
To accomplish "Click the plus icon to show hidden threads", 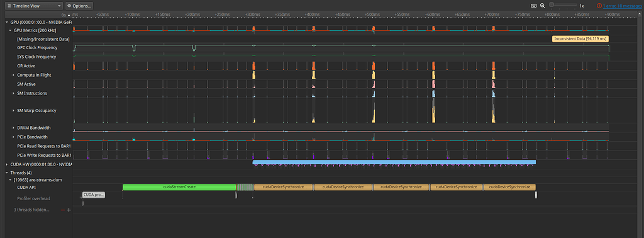I will pyautogui.click(x=69, y=210).
